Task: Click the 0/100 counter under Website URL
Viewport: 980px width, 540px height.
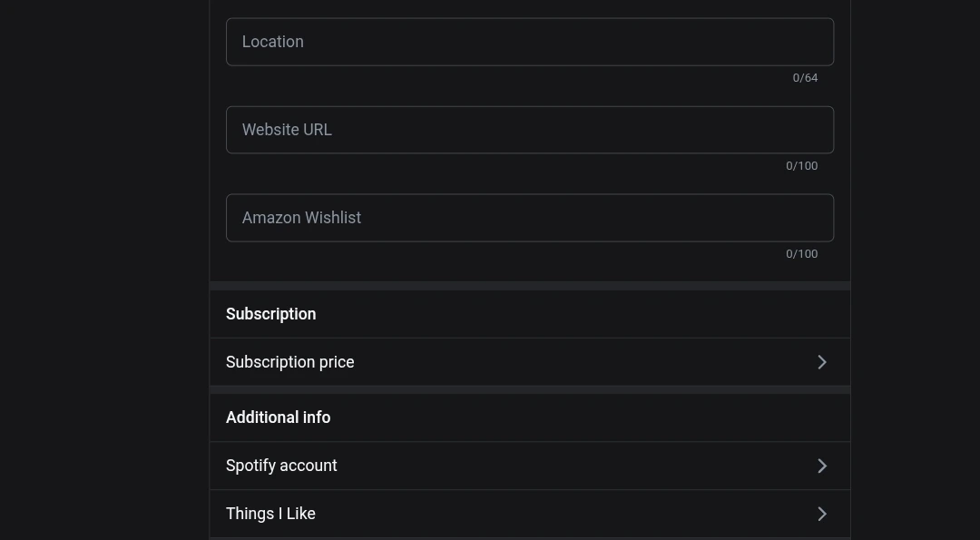Action: pos(801,166)
